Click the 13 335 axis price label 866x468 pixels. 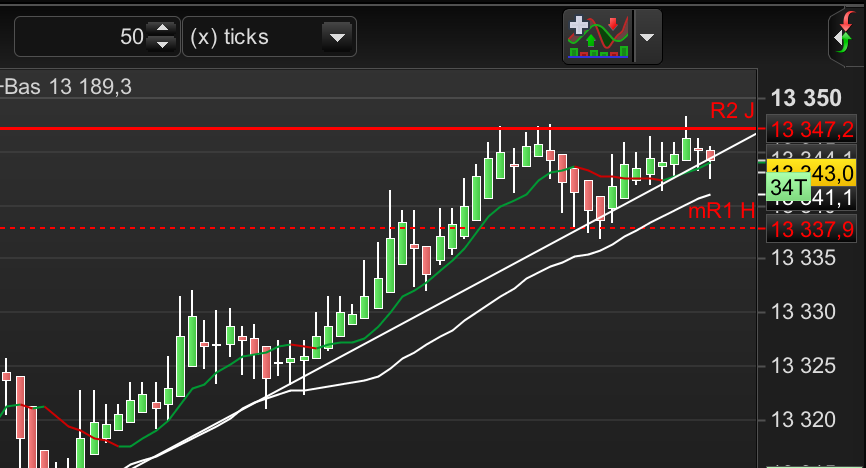point(802,258)
